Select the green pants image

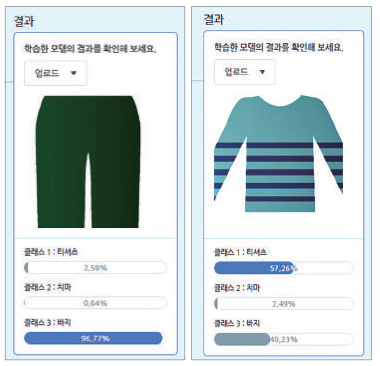click(88, 162)
